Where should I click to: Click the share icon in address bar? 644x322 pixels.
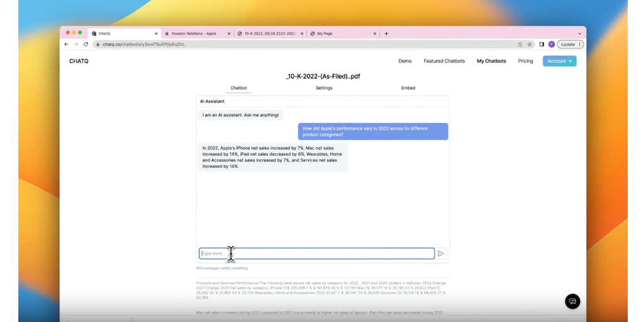click(x=520, y=45)
